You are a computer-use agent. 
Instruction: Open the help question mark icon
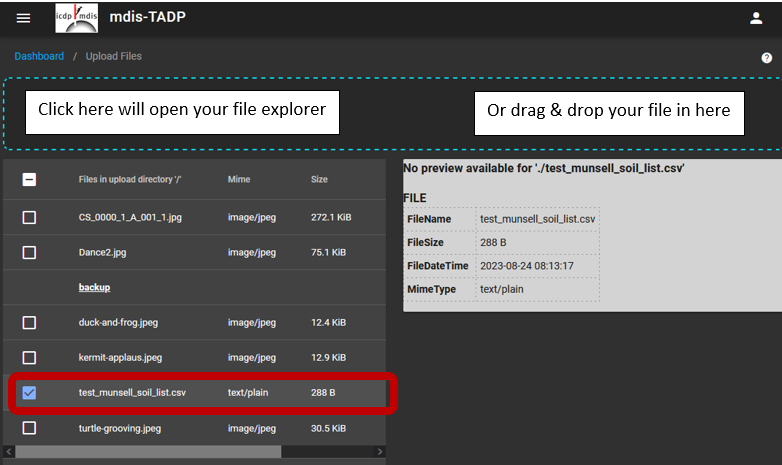[x=767, y=58]
